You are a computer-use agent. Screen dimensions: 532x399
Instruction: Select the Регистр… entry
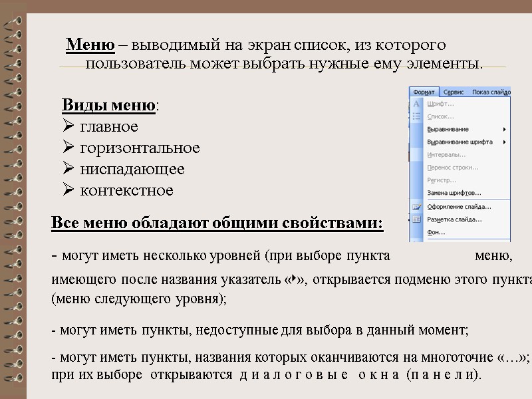tap(441, 180)
